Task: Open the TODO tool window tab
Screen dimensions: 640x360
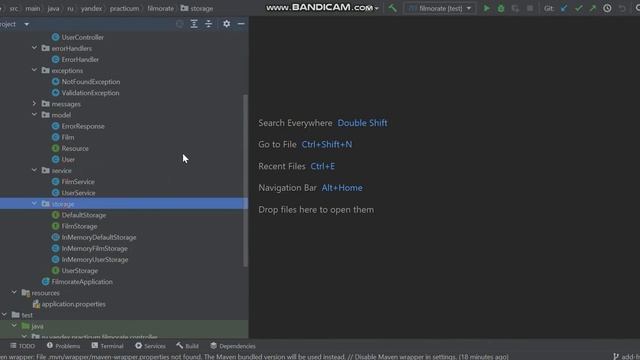Action: click(x=22, y=346)
